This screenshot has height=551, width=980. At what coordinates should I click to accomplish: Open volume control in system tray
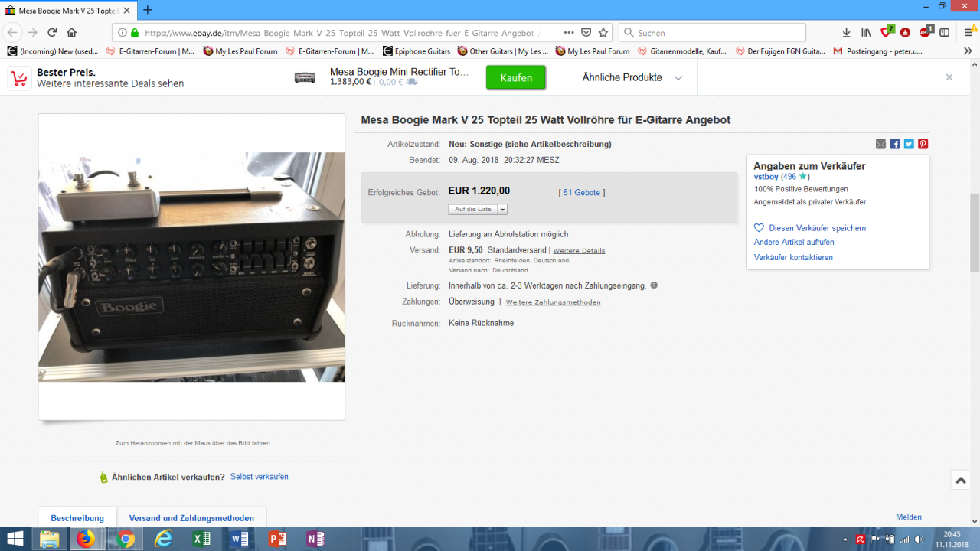coord(919,539)
